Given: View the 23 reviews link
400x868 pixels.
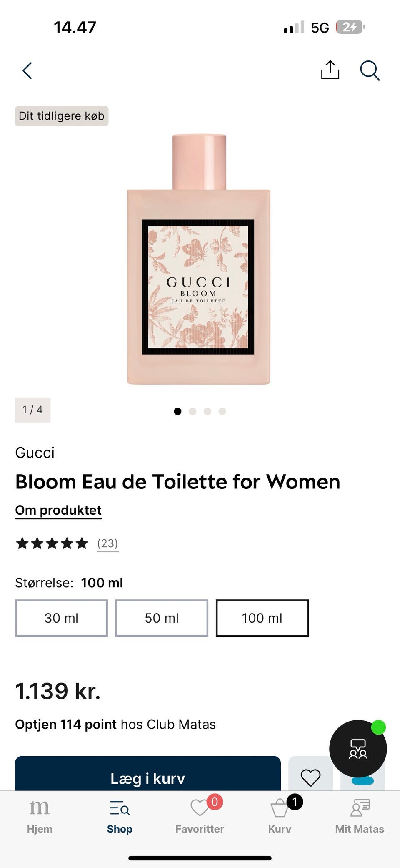Looking at the screenshot, I should 107,543.
